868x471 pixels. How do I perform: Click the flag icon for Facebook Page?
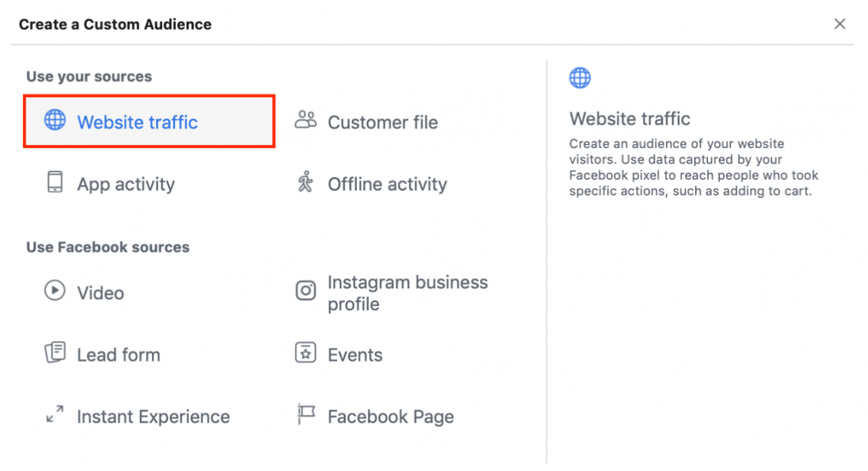[x=306, y=415]
